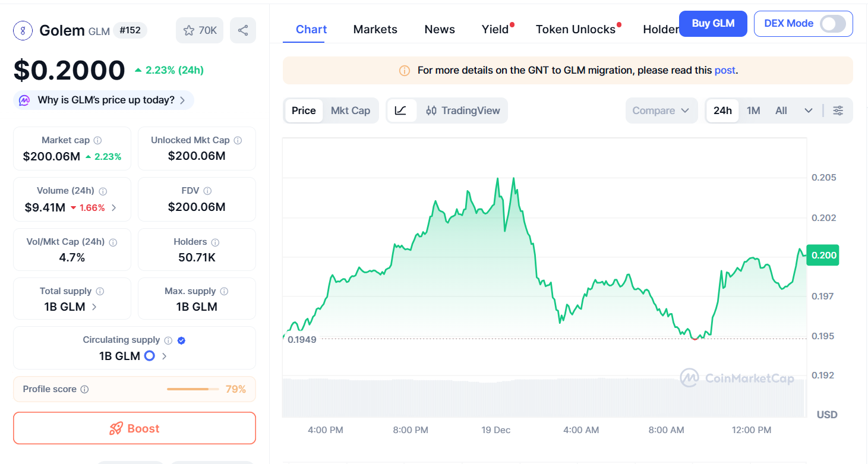This screenshot has width=868, height=464.
Task: Click the Buy GLM button
Action: point(713,23)
